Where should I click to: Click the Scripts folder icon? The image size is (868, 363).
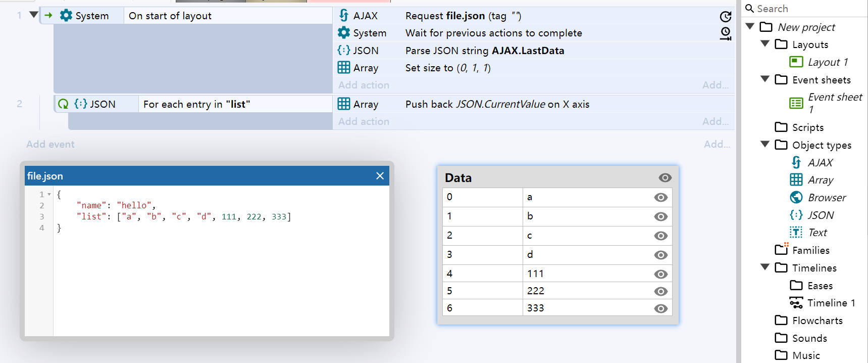[781, 127]
